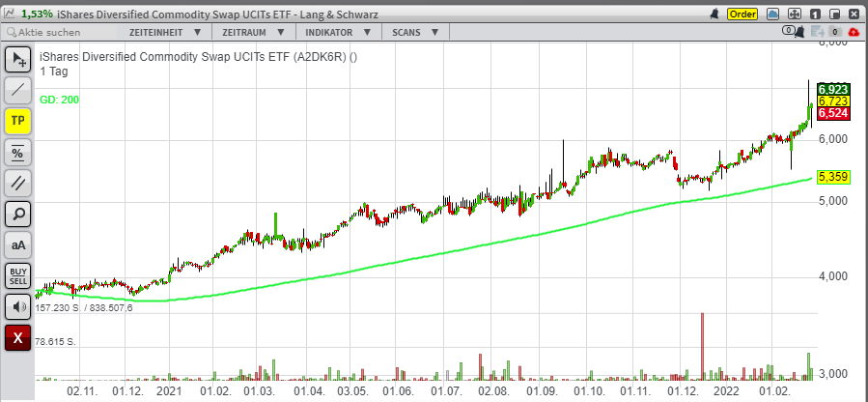Open the SCANS dropdown
This screenshot has height=402, width=868.
[414, 32]
